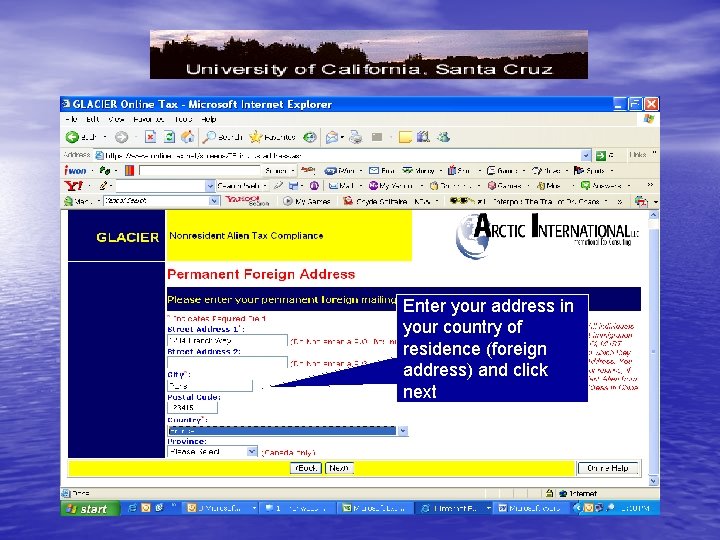This screenshot has height=540, width=720.
Task: Click the grey Forward arrow icon
Action: [121, 137]
